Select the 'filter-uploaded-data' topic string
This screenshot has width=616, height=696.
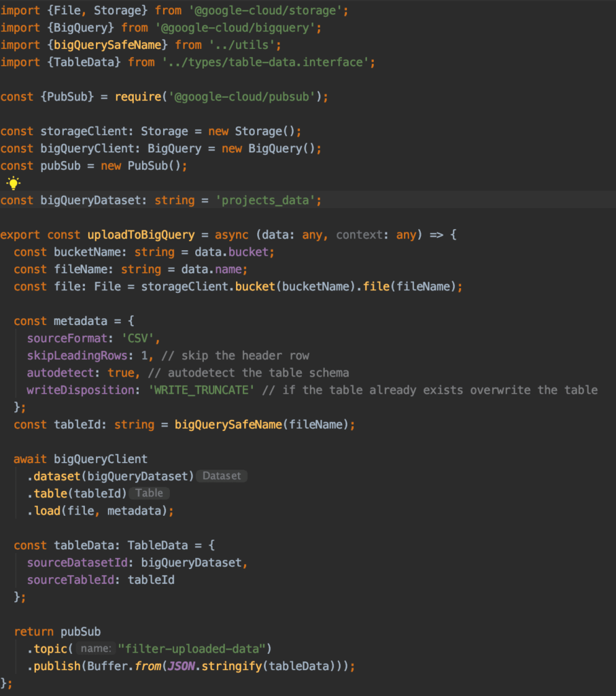[190, 648]
